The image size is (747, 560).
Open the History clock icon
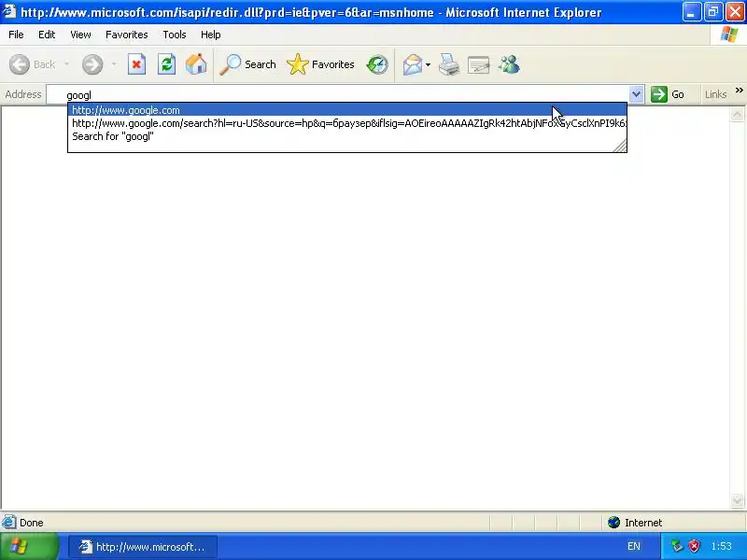click(x=377, y=64)
